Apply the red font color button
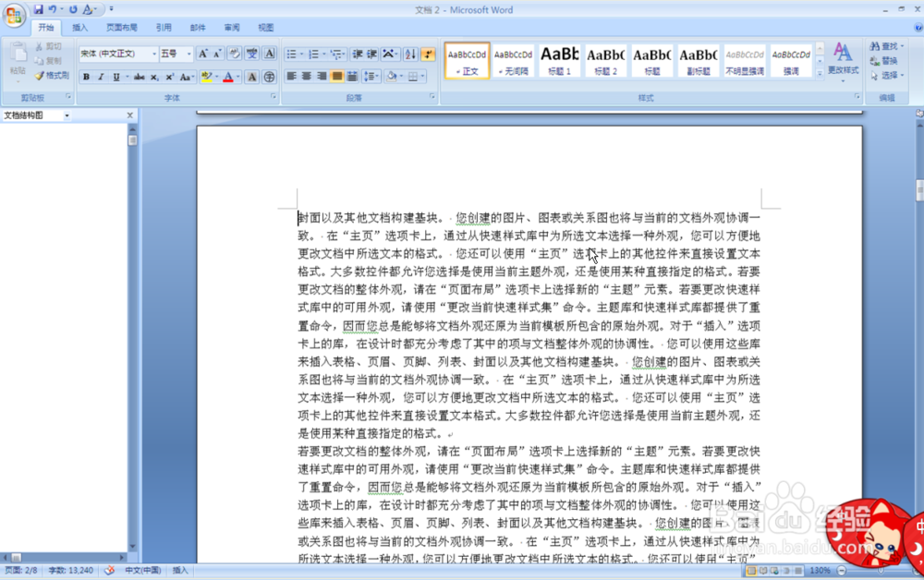The image size is (924, 580). point(228,78)
